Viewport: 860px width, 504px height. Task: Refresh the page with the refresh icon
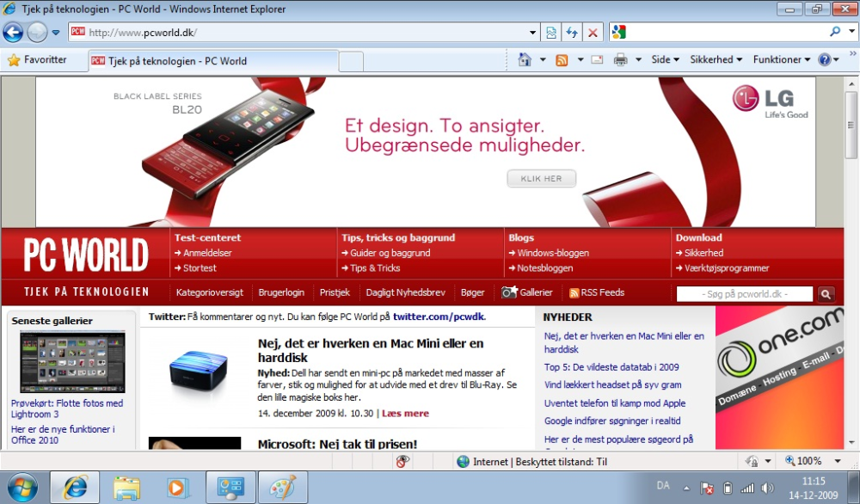pyautogui.click(x=572, y=33)
